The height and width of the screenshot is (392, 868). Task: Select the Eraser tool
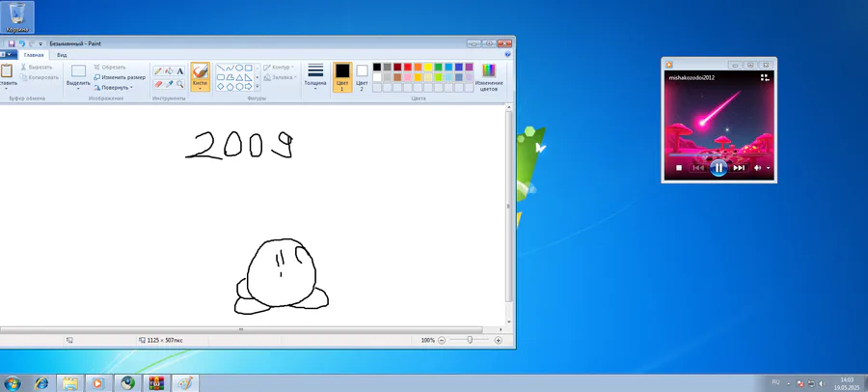tap(158, 84)
